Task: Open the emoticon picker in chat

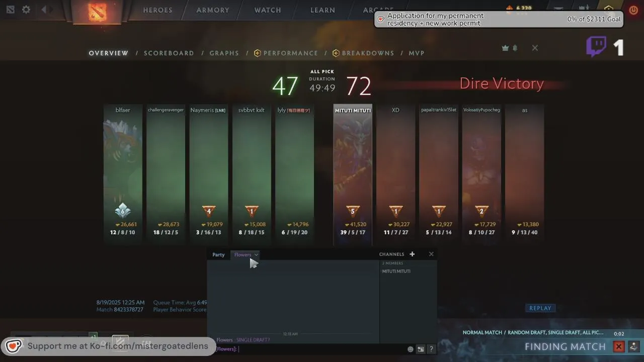Action: [410, 349]
